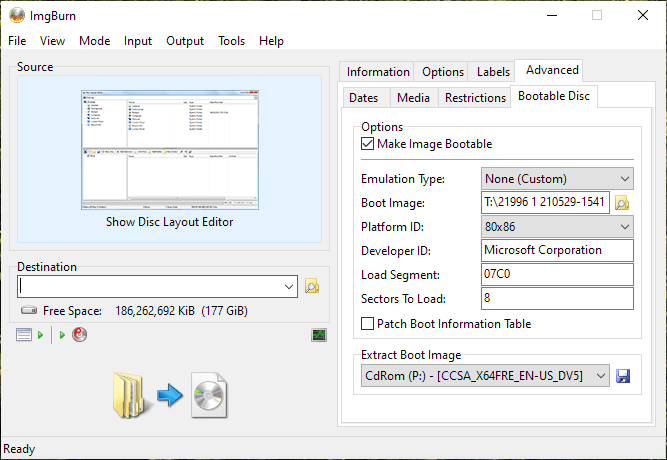
Task: Click the Build folder-to-disc image button
Action: 169,394
